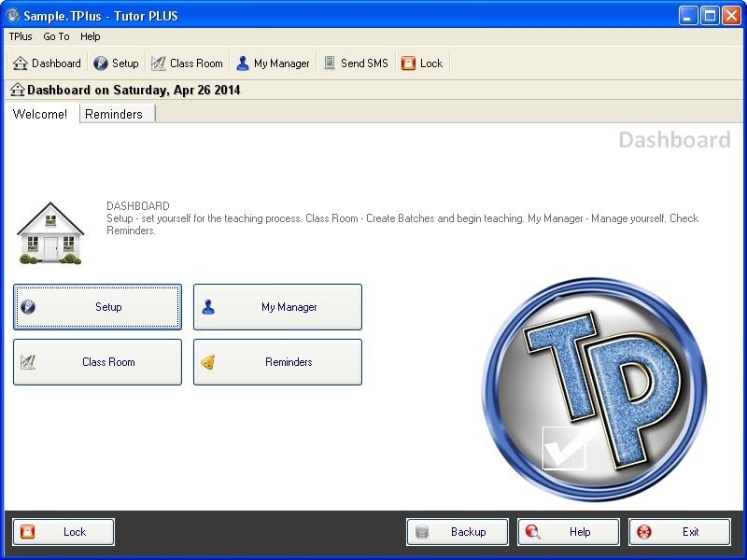Viewport: 747px width, 560px height.
Task: Close the Tutor PLUS window
Action: (731, 16)
